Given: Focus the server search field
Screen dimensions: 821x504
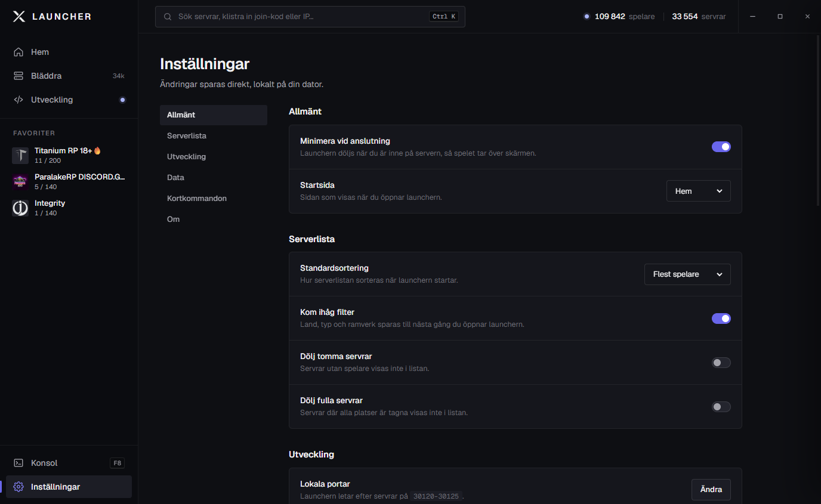Looking at the screenshot, I should (x=310, y=17).
